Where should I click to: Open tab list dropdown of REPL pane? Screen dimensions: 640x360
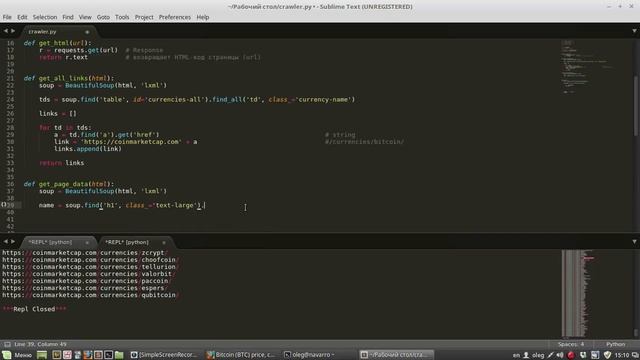click(x=634, y=242)
